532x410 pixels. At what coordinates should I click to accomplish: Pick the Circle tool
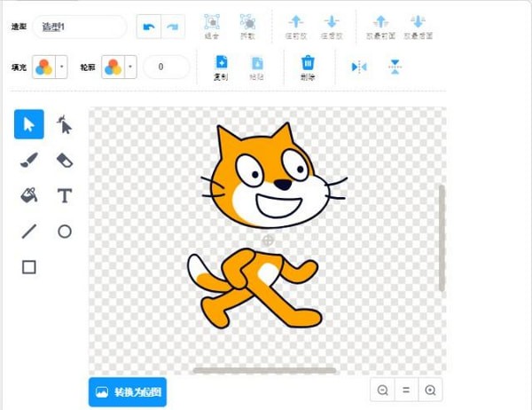(x=65, y=232)
